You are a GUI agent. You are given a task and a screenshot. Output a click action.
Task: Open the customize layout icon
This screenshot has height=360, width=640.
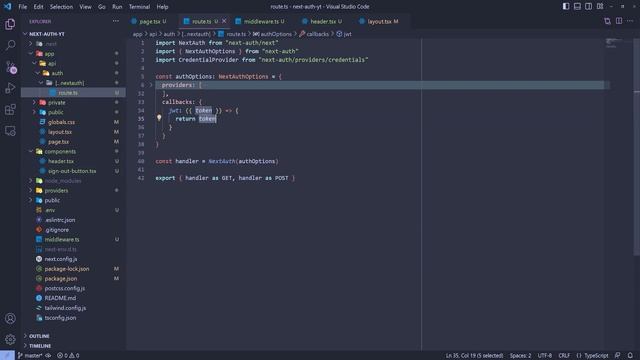pos(600,7)
